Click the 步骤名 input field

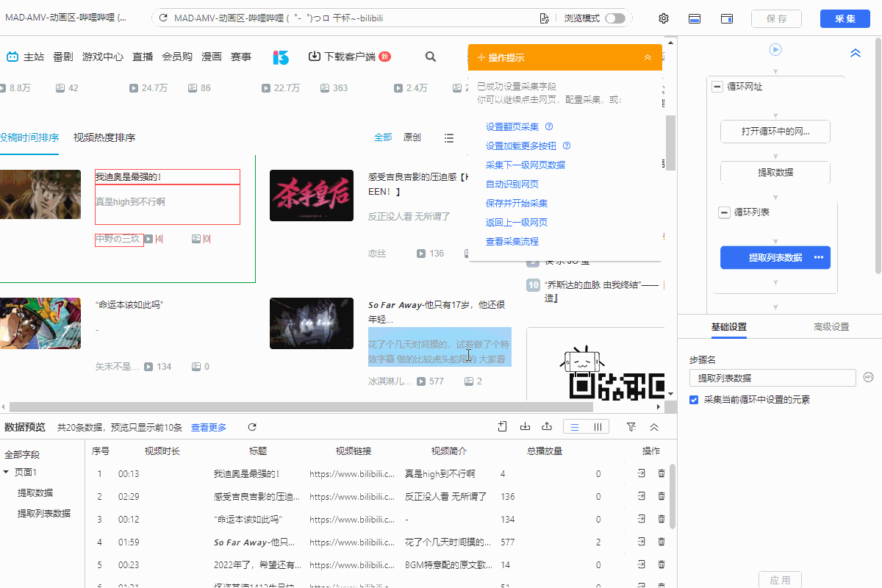point(772,378)
